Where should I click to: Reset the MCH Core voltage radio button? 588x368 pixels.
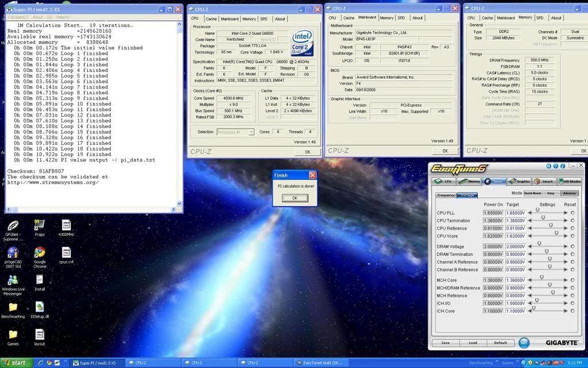point(572,280)
